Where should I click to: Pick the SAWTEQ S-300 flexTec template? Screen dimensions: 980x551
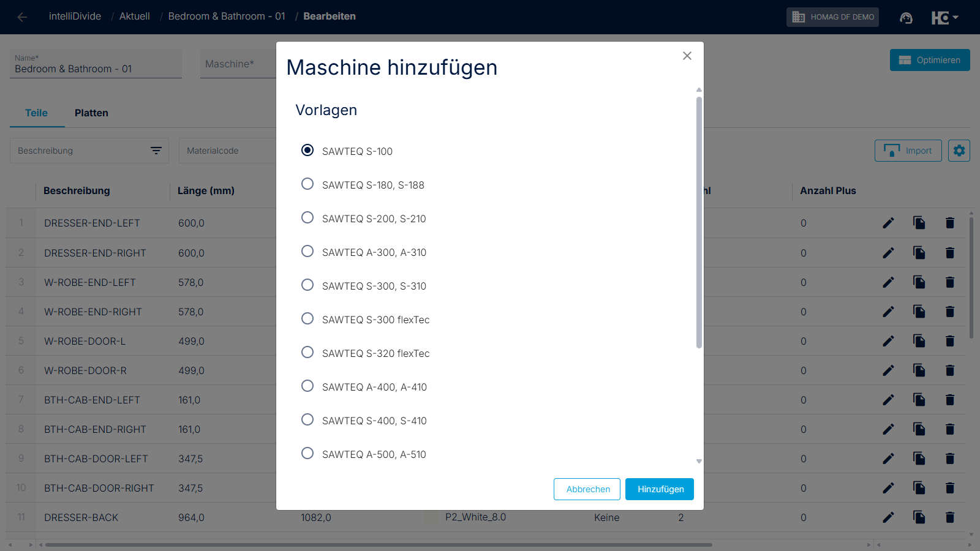click(307, 319)
